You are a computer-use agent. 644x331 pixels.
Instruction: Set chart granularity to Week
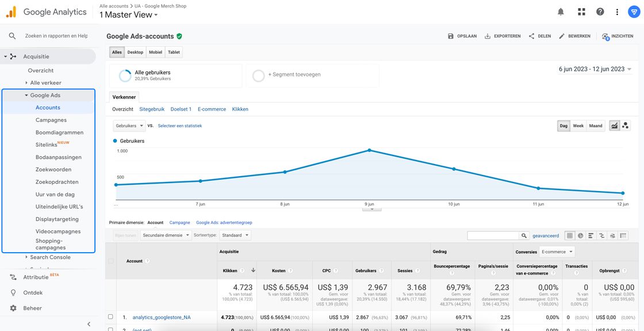[x=578, y=126]
